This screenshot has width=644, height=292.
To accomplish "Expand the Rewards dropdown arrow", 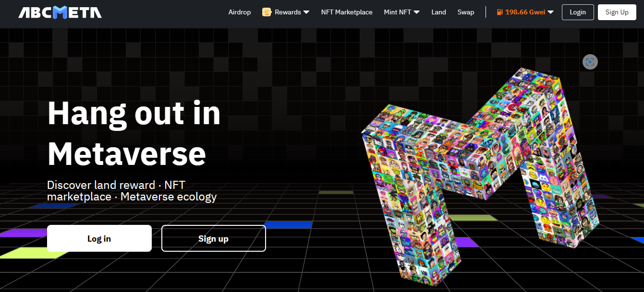I will tap(306, 12).
